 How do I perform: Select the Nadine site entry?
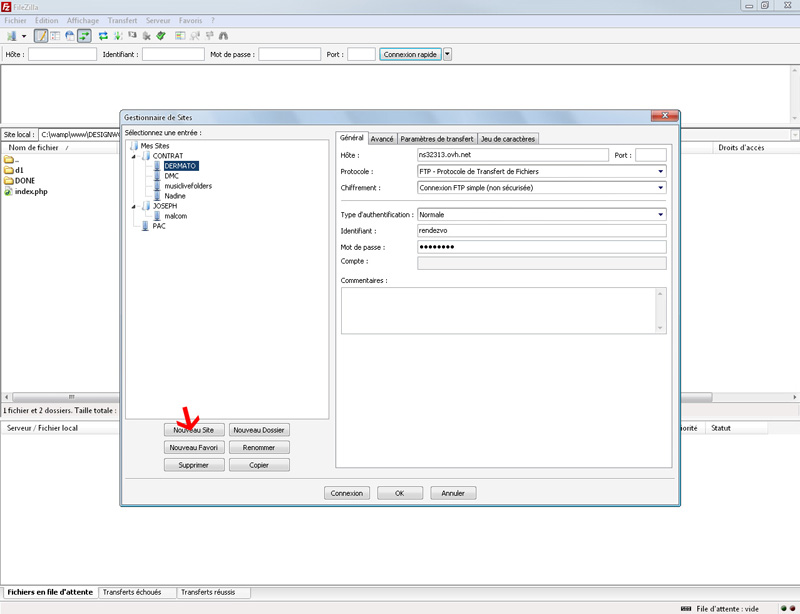pos(175,196)
